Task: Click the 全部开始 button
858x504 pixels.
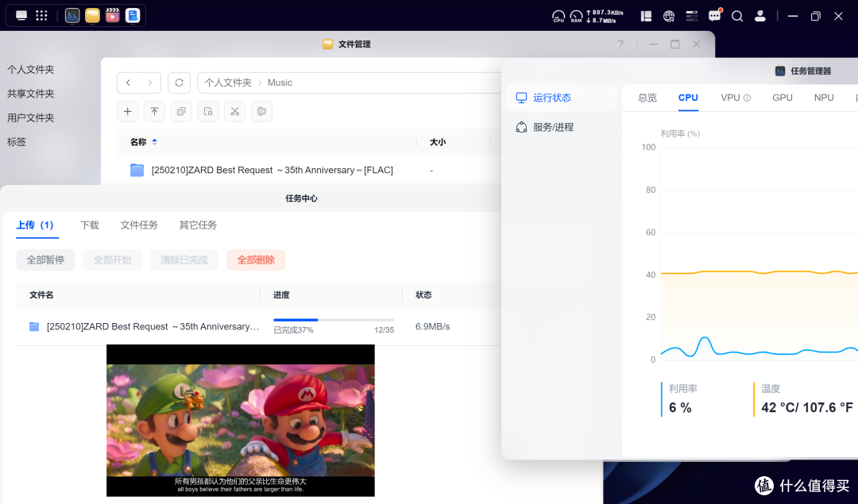Action: point(112,260)
